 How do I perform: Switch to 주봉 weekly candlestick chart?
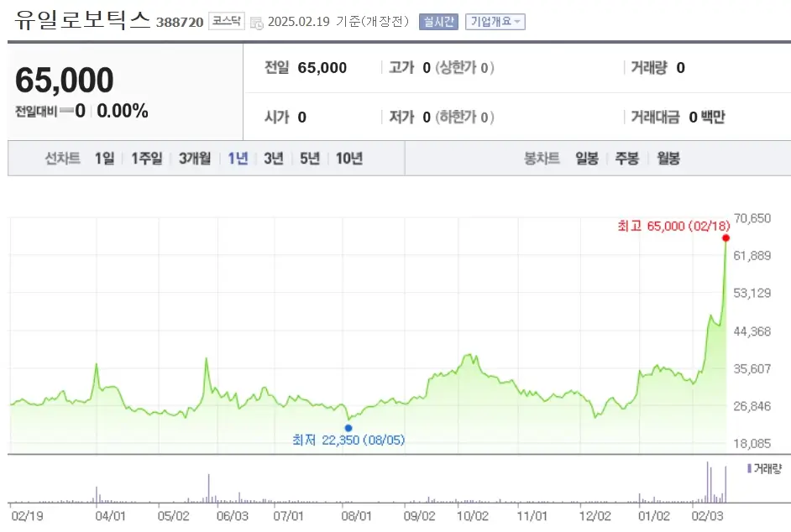click(626, 157)
